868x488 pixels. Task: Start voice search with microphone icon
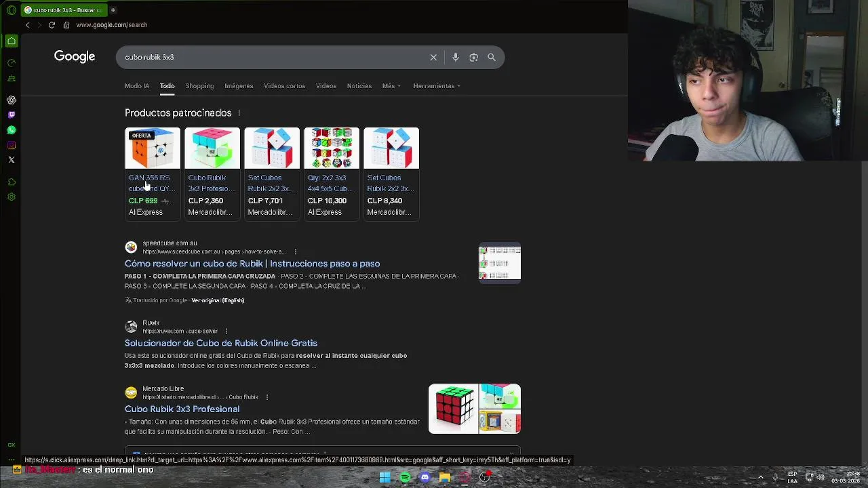456,58
